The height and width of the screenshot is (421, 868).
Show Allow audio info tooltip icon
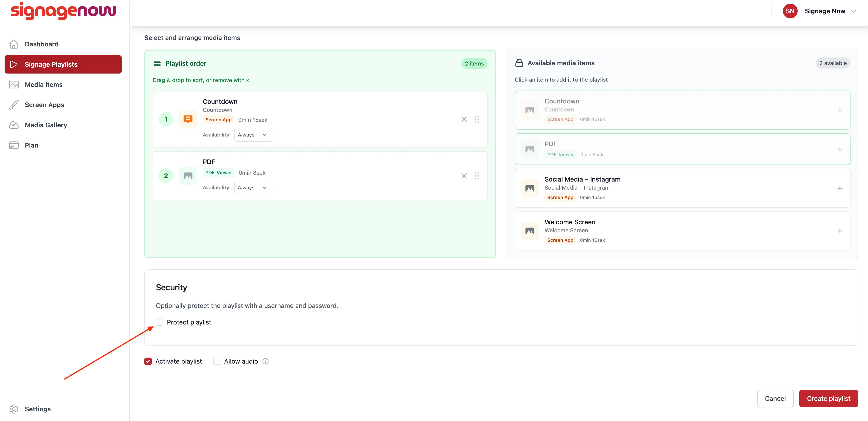tap(266, 361)
